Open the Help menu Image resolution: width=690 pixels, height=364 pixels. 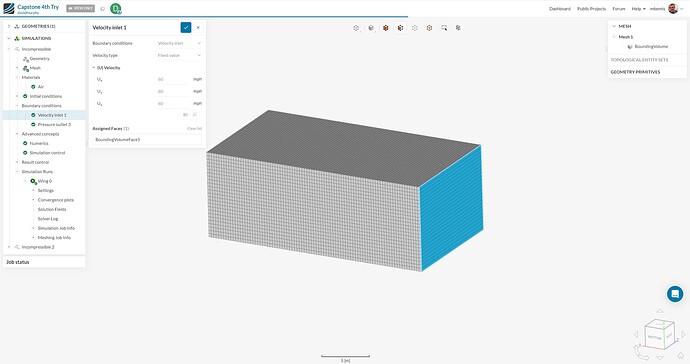[639, 9]
